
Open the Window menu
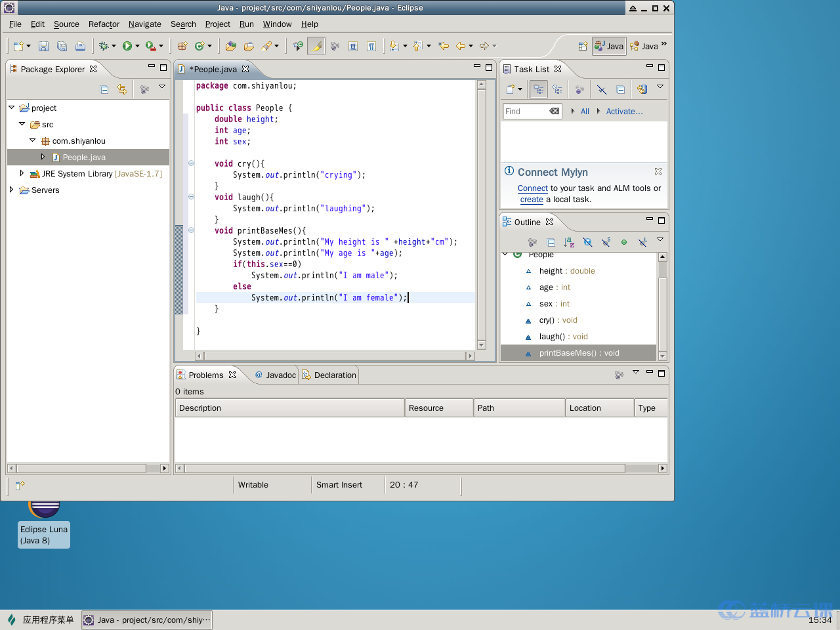coord(277,24)
